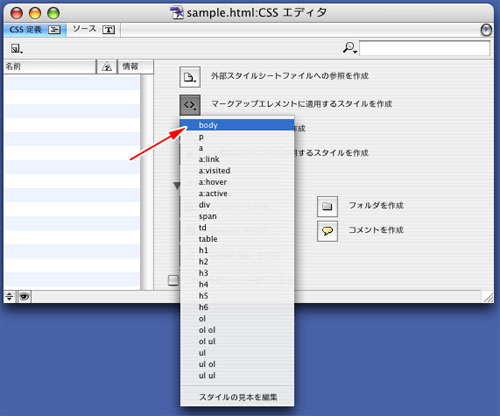Click the green zoom window button
This screenshot has height=416, width=500.
53,13
